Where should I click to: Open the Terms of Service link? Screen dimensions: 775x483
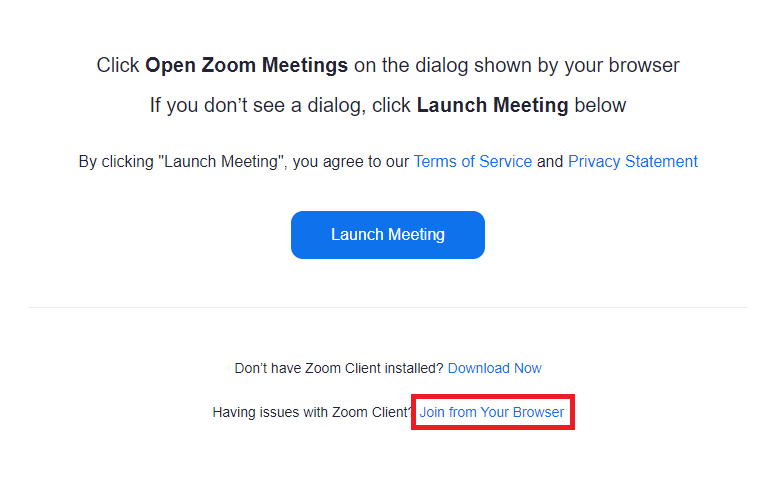[472, 161]
